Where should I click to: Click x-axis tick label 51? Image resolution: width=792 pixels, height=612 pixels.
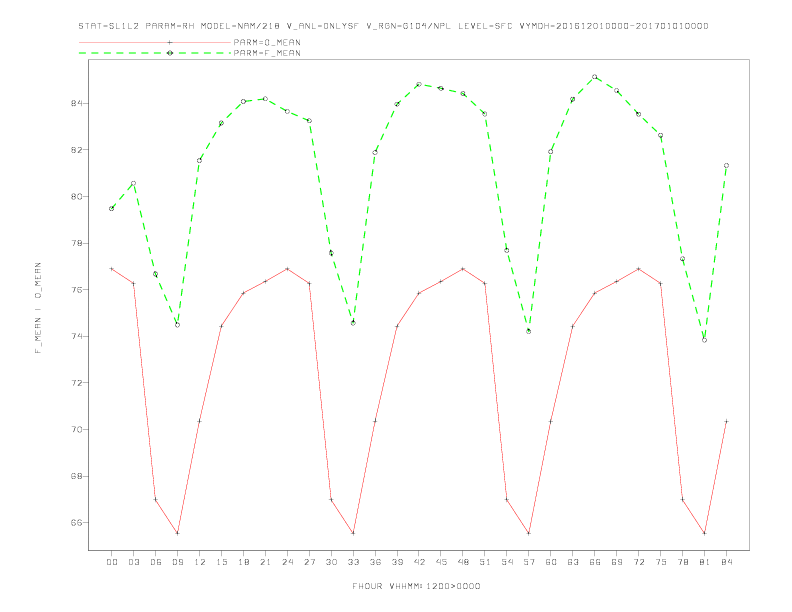pyautogui.click(x=485, y=562)
